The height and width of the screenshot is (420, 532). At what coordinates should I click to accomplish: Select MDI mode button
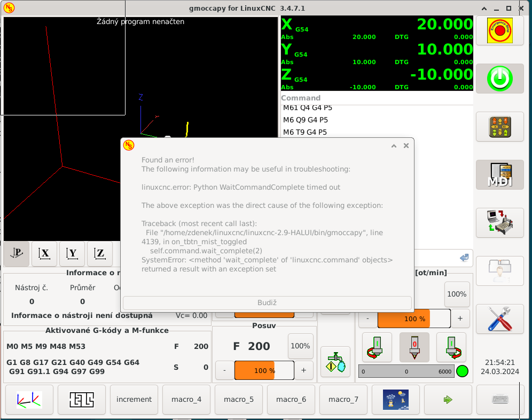click(500, 175)
